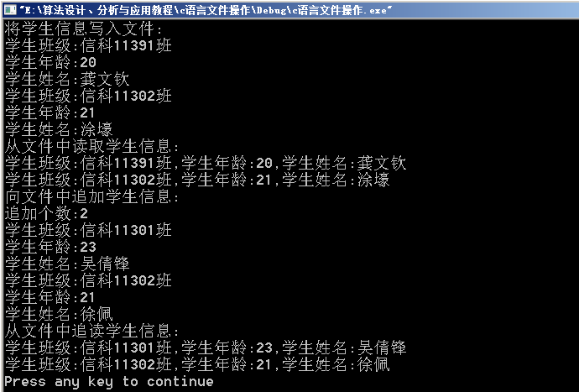Select the standalone line 学生年龄:23
Image resolution: width=579 pixels, height=392 pixels.
pos(50,247)
